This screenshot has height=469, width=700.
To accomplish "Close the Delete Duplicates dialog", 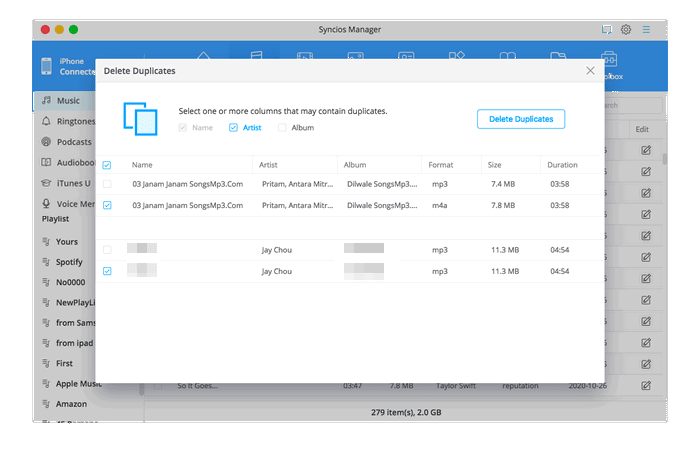I will pos(590,71).
